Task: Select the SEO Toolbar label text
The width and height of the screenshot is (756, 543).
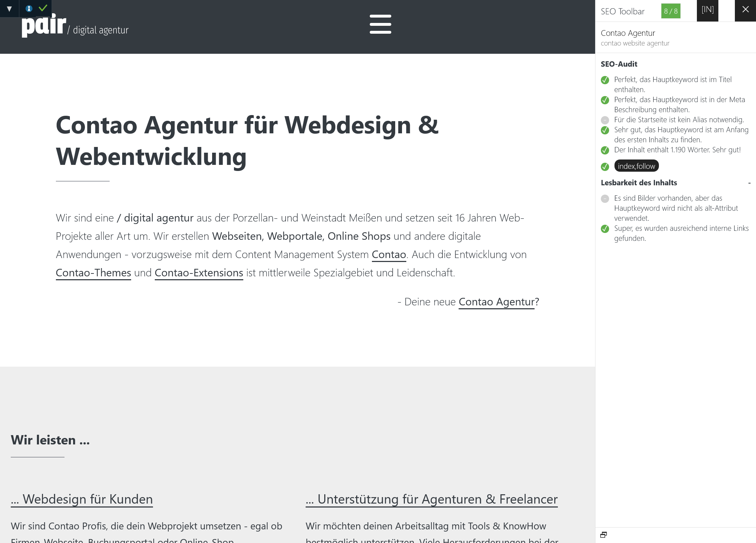Action: pos(624,10)
